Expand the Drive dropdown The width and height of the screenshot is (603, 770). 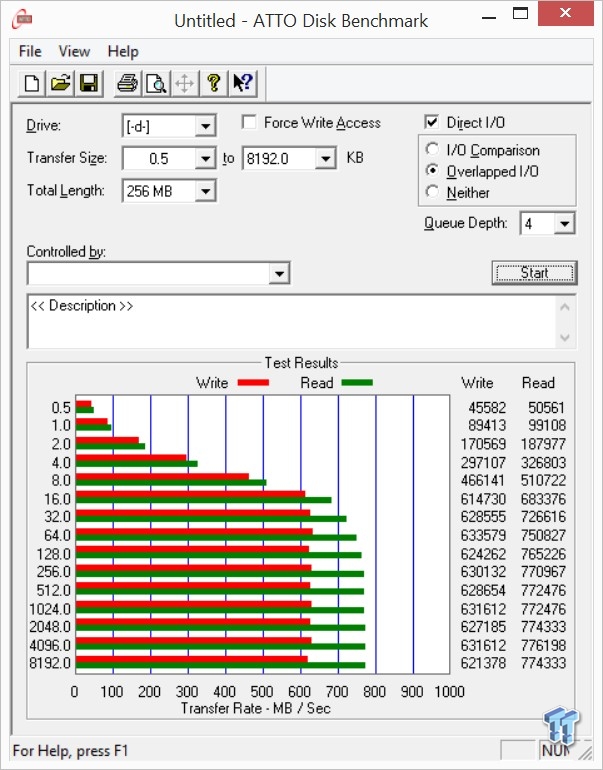pos(205,126)
